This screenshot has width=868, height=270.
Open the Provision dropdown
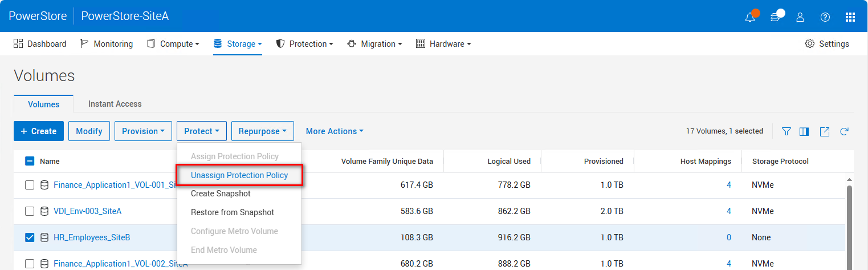[143, 131]
